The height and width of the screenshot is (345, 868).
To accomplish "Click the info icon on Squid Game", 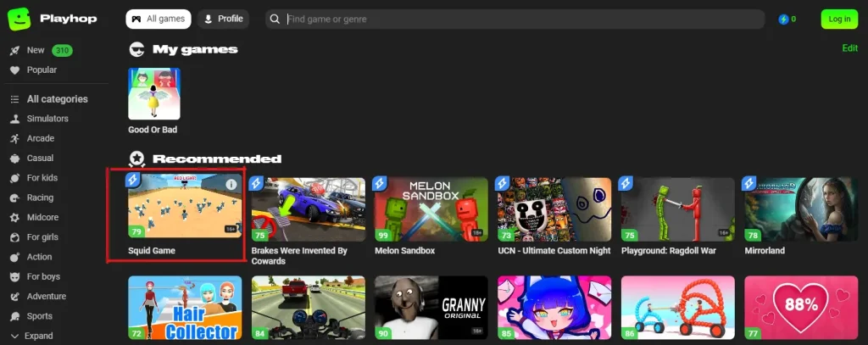I will (x=231, y=185).
